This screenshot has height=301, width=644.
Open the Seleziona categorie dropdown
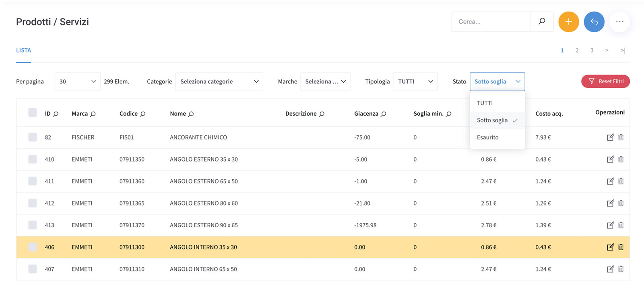(x=219, y=81)
